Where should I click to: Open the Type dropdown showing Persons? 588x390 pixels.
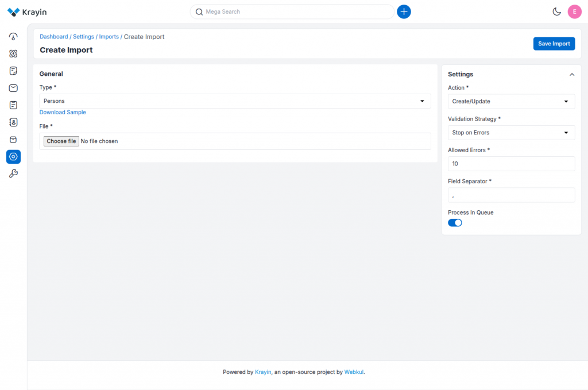pyautogui.click(x=235, y=101)
